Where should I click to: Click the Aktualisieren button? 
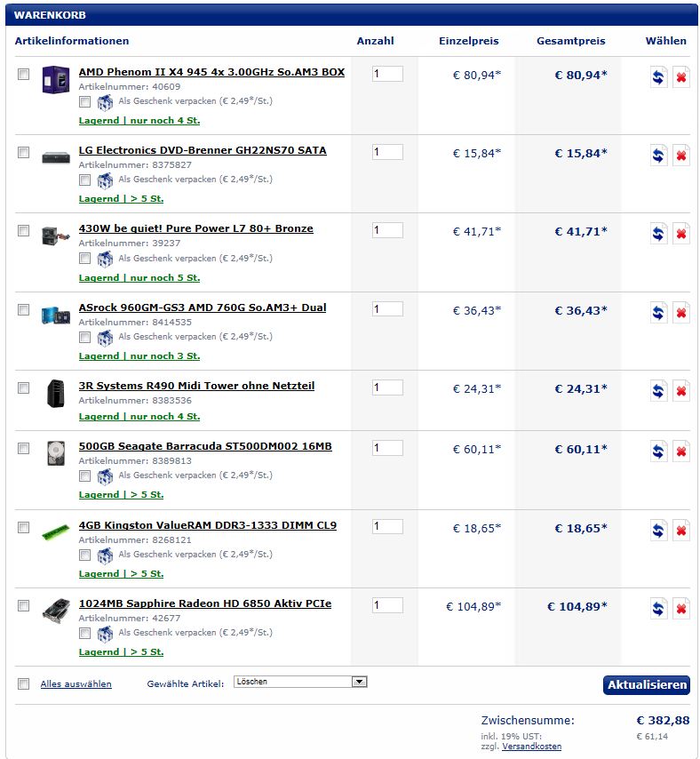pos(647,685)
